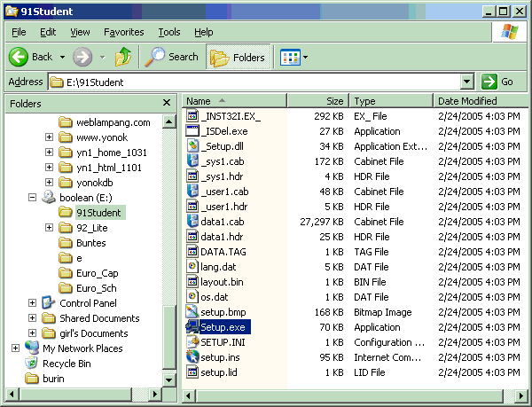532x407 pixels.
Task: Select the _Setup.dll file icon
Action: 192,146
